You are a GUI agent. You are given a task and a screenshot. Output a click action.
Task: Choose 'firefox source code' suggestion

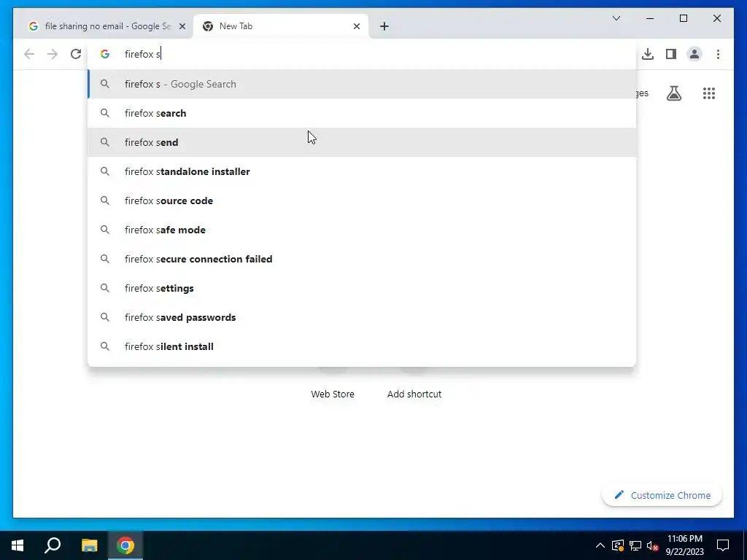pos(362,201)
